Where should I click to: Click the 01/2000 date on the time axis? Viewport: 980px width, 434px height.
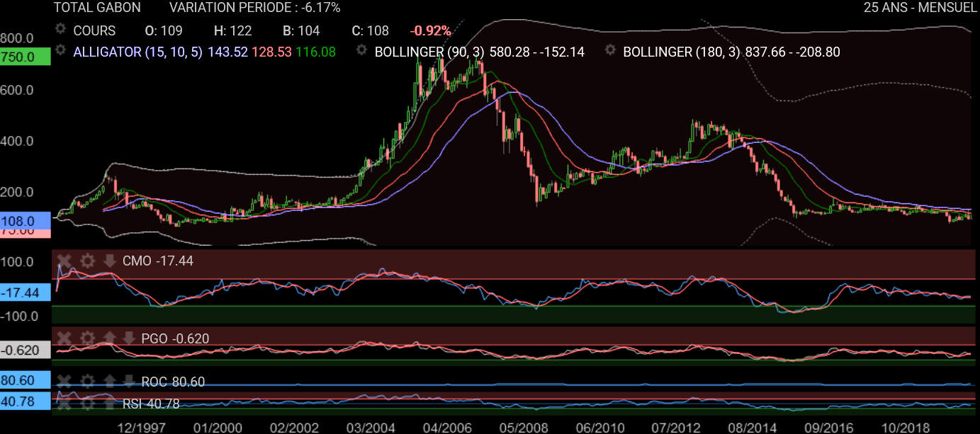218,427
